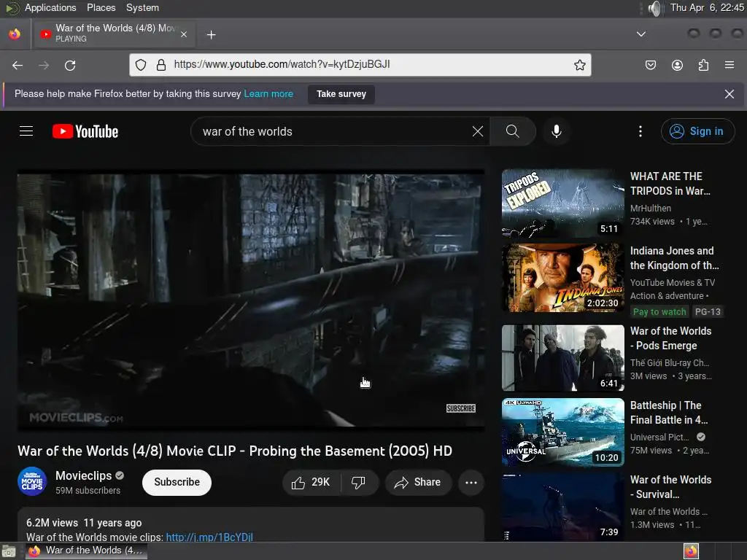Click Firefox View pinned icon

tap(15, 34)
